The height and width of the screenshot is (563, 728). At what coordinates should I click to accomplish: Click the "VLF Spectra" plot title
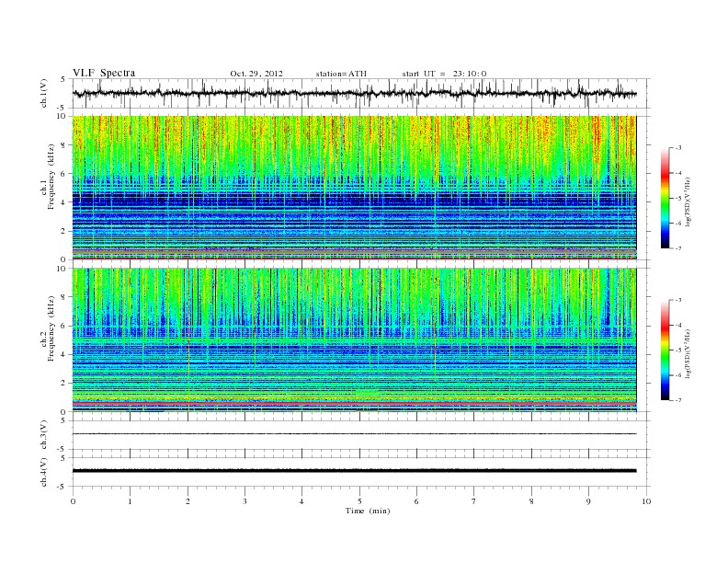(x=104, y=73)
